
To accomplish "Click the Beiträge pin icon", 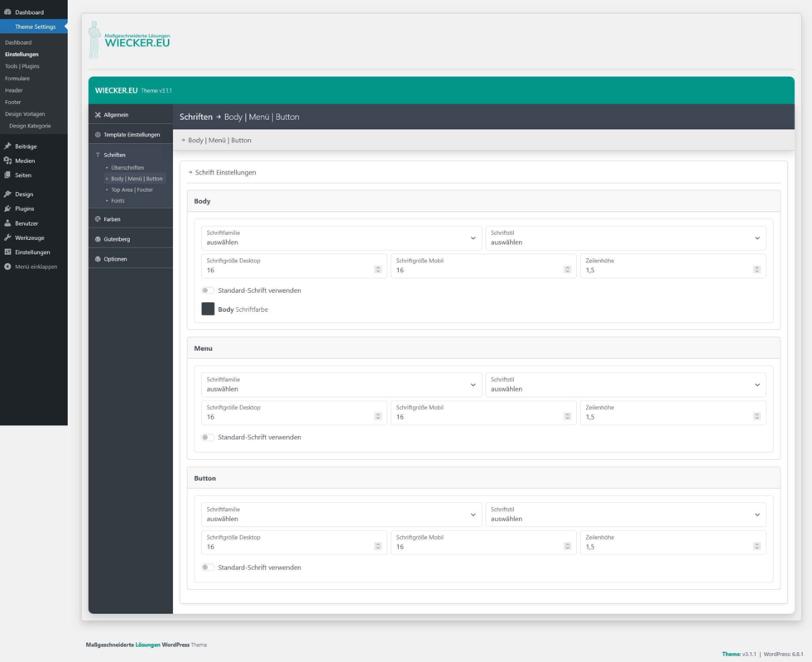I will [x=7, y=146].
